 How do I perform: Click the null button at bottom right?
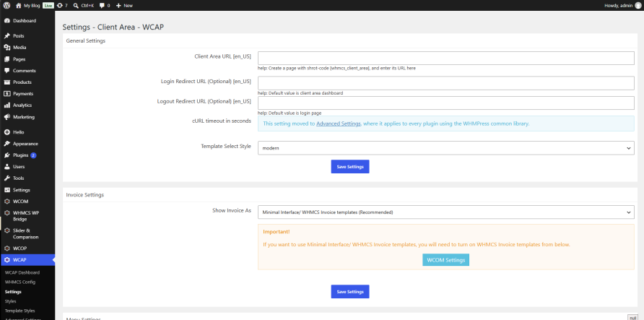[x=633, y=318]
